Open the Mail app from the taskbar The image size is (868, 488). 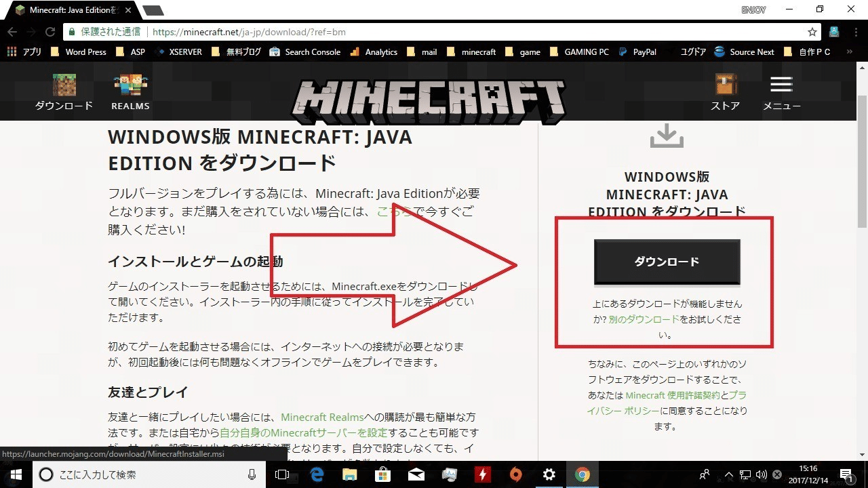(x=416, y=474)
